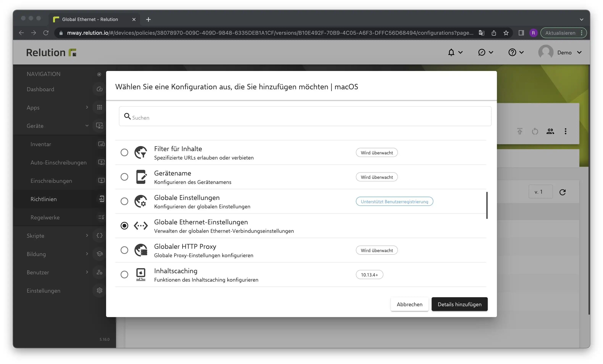Open Inventar under Geräte
The image size is (603, 364).
41,144
